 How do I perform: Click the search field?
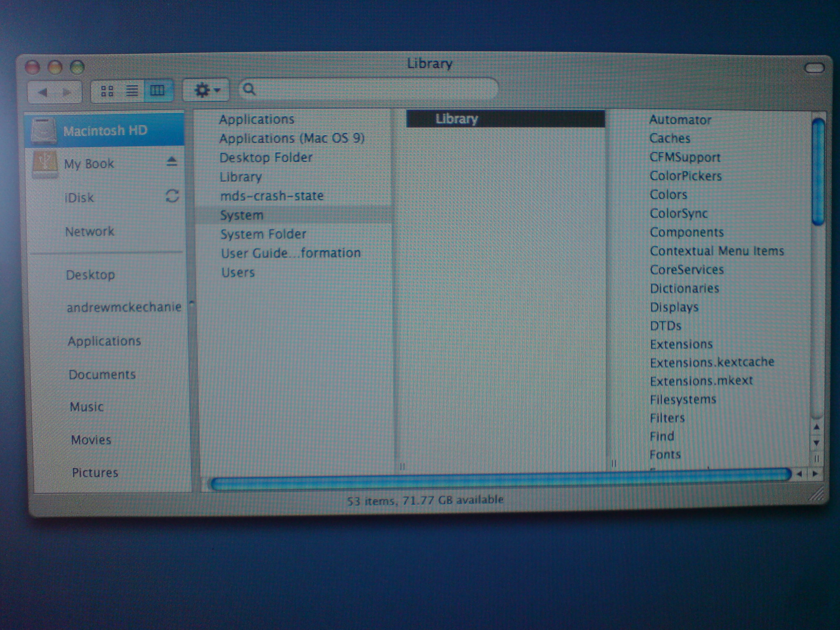click(369, 89)
